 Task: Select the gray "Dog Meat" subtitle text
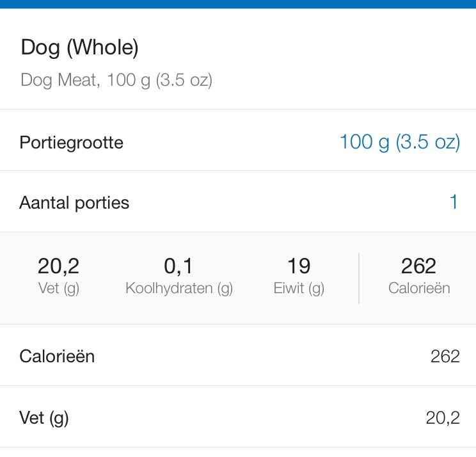click(x=116, y=81)
